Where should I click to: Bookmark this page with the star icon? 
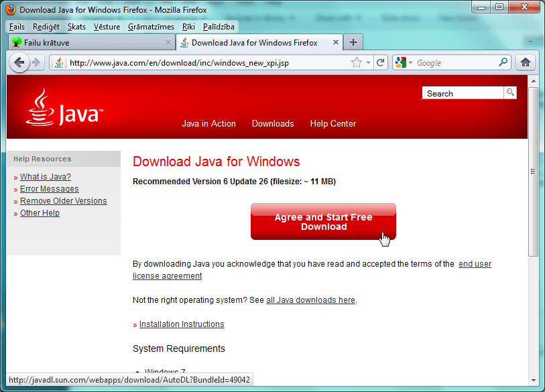coord(356,63)
